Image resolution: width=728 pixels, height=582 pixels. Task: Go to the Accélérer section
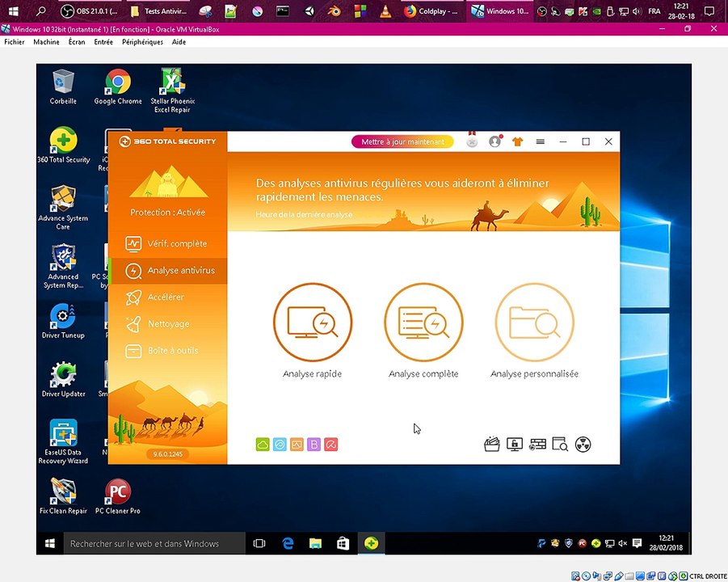tap(167, 297)
